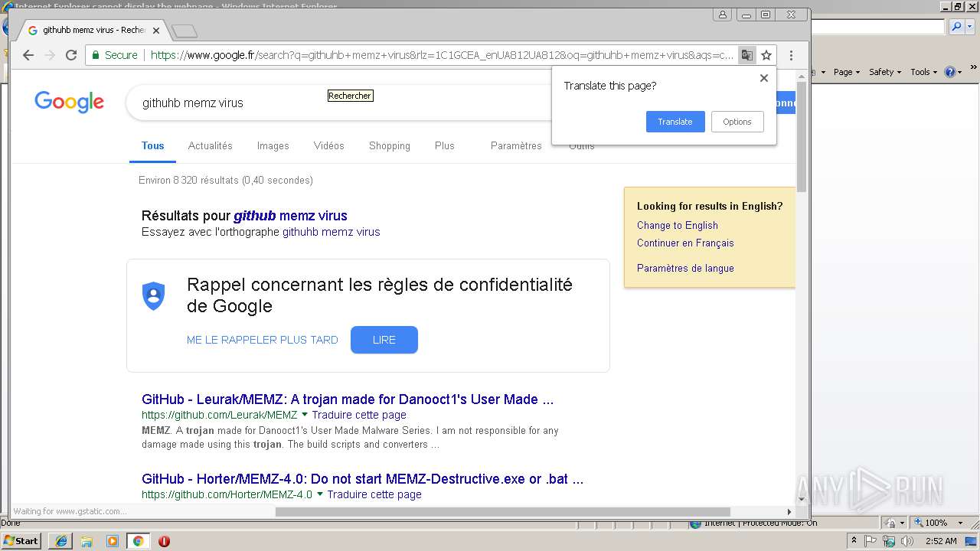Dismiss the Translate this page popup

763,78
